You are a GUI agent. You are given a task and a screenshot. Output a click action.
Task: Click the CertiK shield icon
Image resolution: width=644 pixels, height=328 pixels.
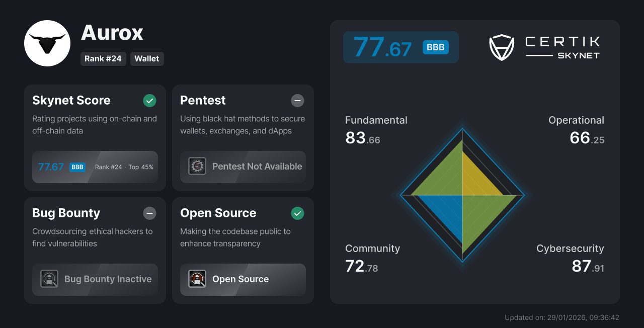pyautogui.click(x=502, y=47)
